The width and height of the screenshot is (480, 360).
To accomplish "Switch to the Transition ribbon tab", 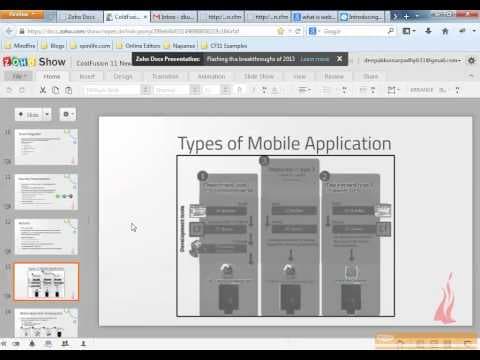I will pos(165,76).
